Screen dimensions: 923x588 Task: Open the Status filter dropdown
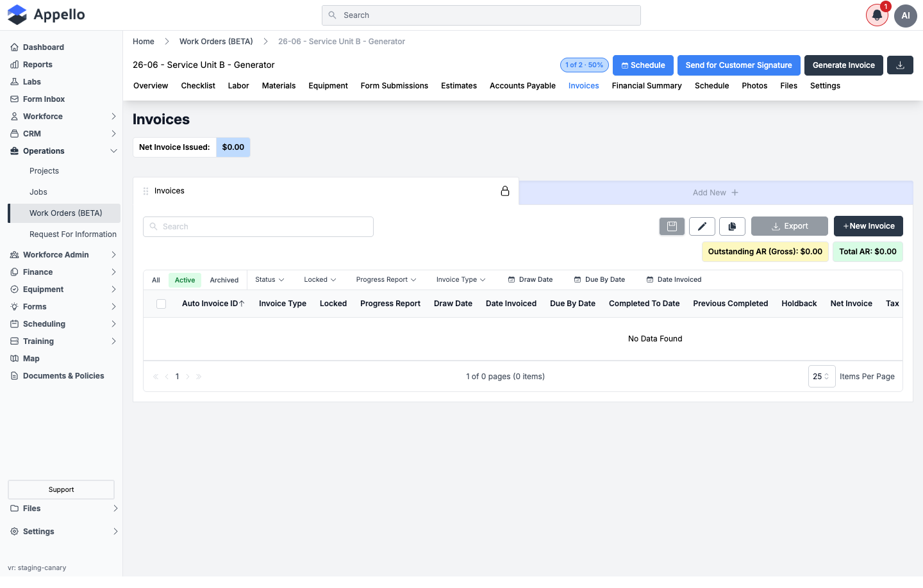[269, 280]
